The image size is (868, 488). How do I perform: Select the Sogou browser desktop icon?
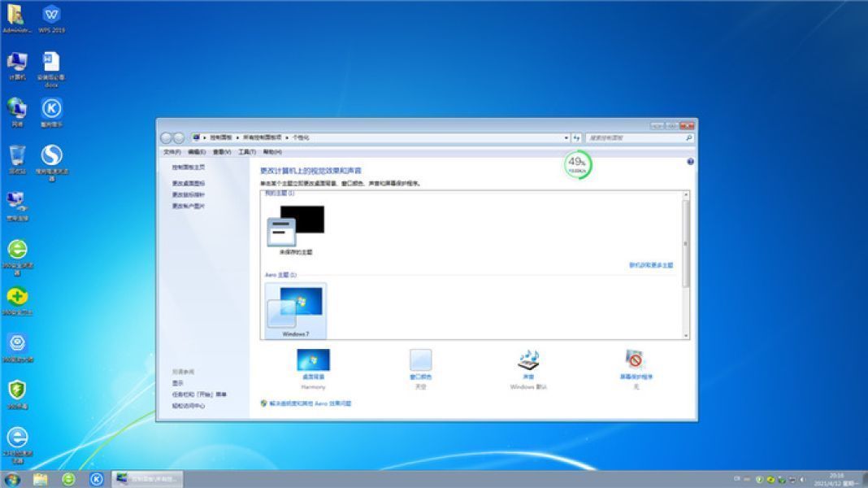coord(51,157)
